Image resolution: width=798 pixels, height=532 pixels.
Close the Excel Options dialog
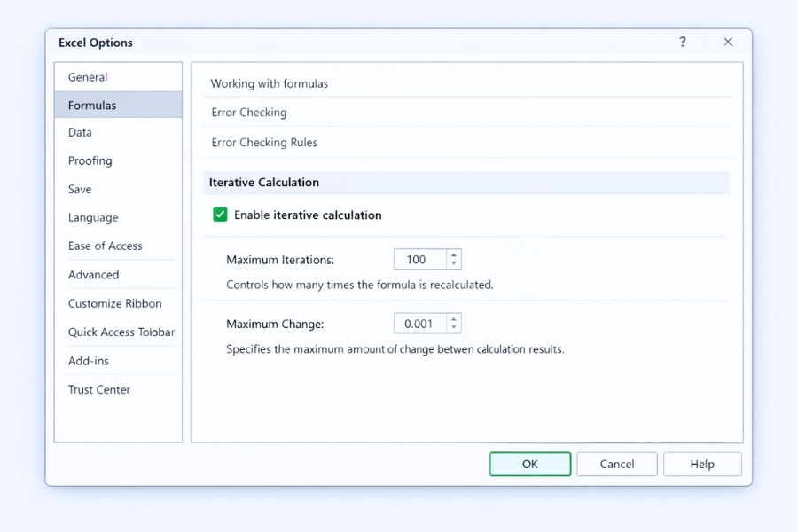point(727,42)
